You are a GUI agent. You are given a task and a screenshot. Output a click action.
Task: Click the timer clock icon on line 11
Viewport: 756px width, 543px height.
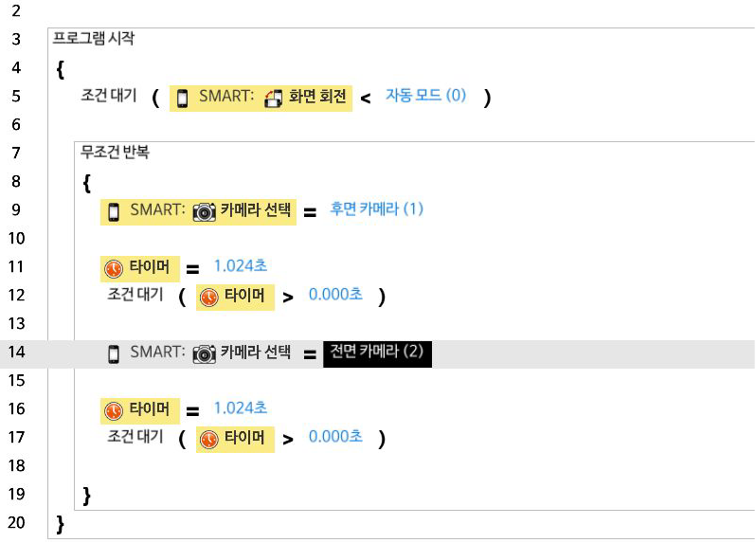[114, 268]
